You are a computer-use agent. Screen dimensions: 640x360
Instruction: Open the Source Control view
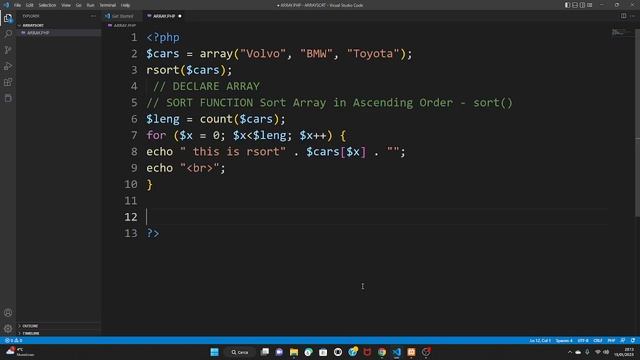coord(8,50)
